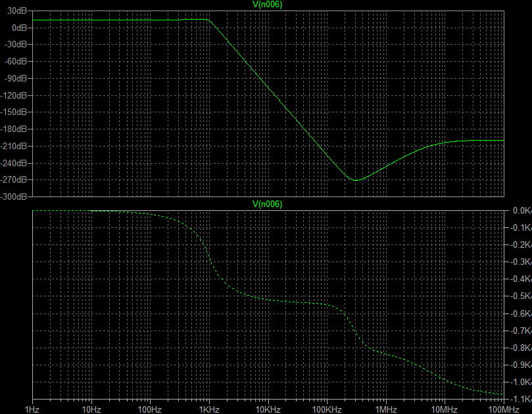Click the 0dB tick label on the left axis
The width and height of the screenshot is (532, 414).
tap(20, 28)
